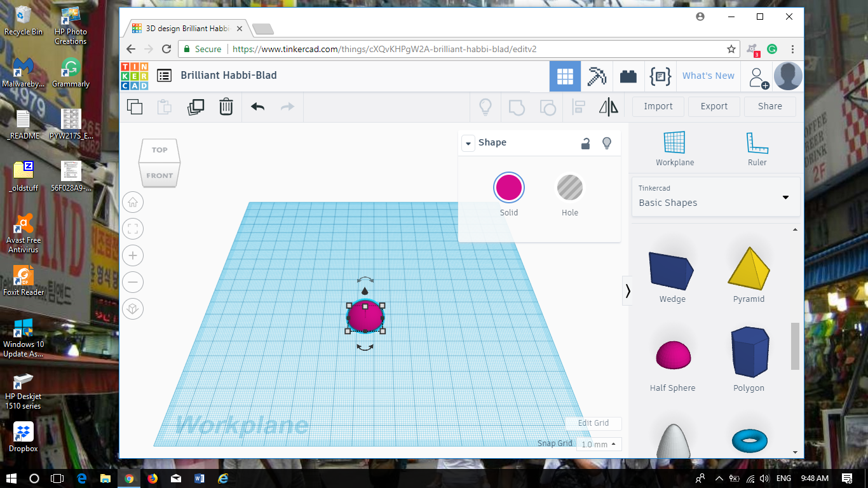
Task: Click the Edit Grid button
Action: [593, 423]
